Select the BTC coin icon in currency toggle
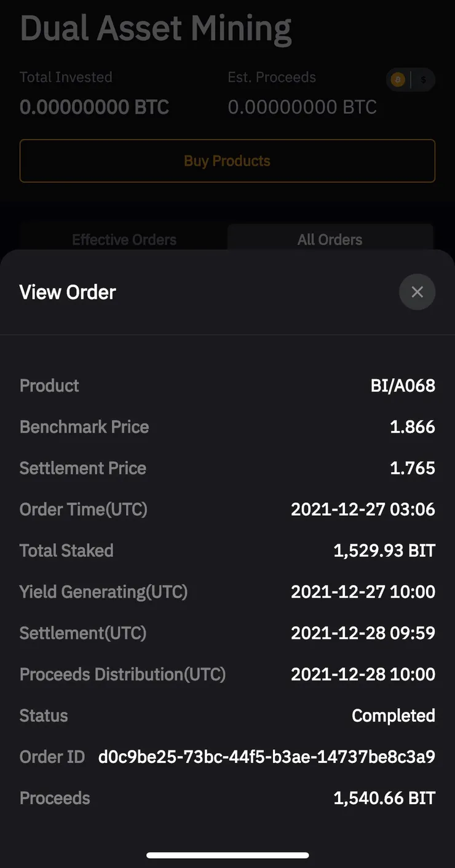Screen dimensions: 455x868 (398, 80)
